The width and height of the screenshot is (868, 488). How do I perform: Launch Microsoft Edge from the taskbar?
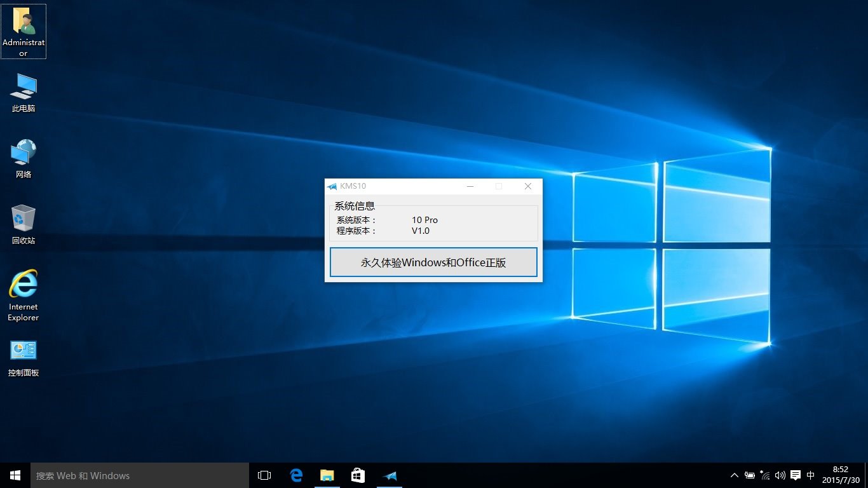coord(296,475)
